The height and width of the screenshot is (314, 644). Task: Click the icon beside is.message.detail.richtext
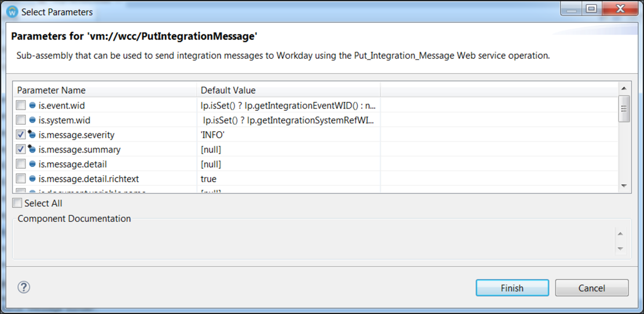[x=32, y=178]
